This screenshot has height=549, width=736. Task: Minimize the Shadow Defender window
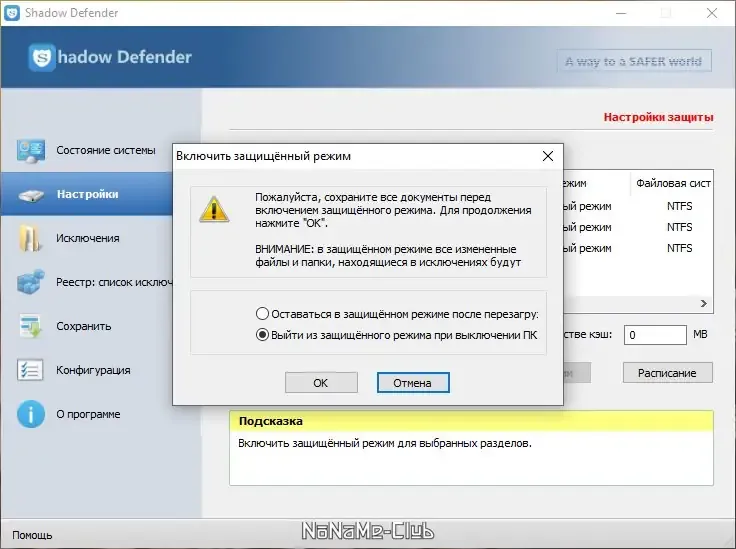click(621, 13)
